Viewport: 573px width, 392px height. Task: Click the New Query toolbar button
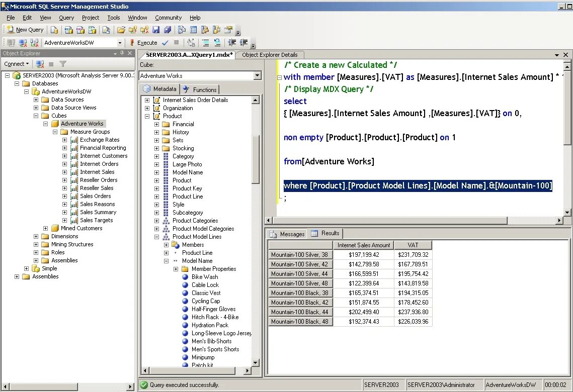tap(25, 30)
